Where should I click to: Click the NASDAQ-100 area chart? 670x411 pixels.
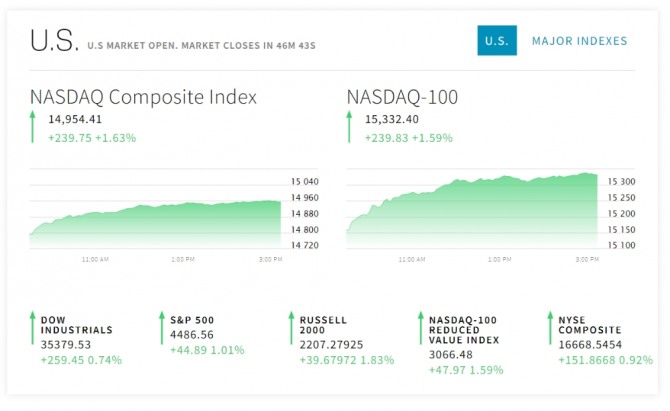[x=472, y=217]
